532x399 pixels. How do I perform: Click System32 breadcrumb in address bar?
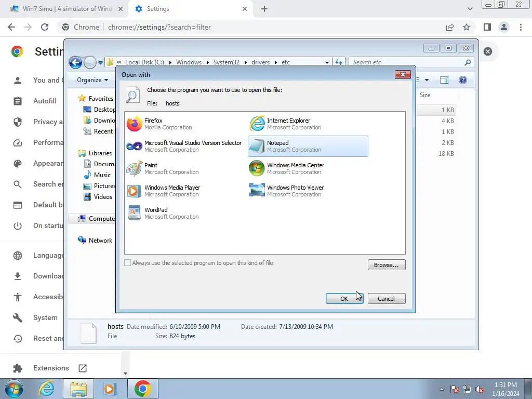click(x=227, y=62)
